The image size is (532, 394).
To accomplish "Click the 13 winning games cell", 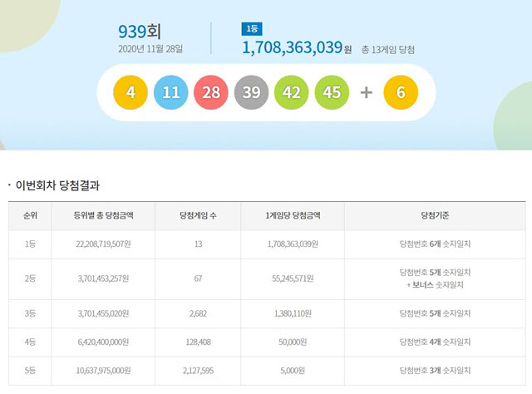I will tap(198, 244).
